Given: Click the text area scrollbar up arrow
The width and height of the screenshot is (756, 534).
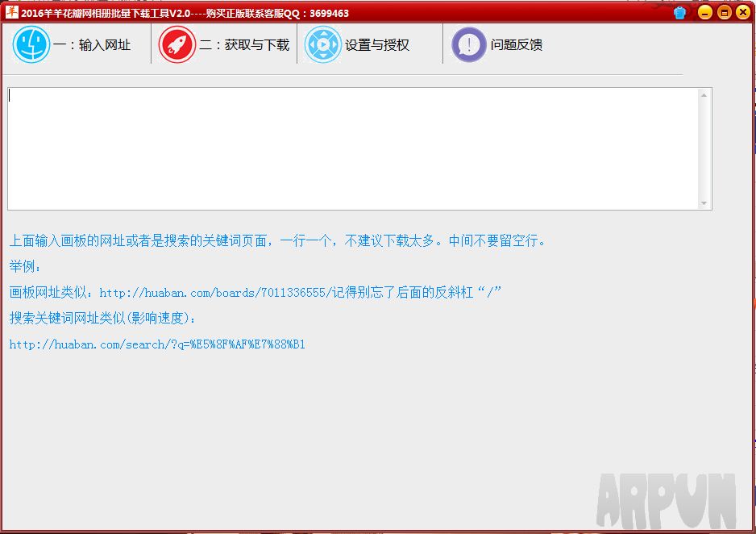Looking at the screenshot, I should 704,95.
